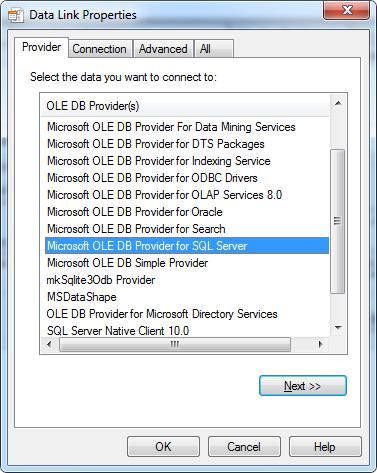377x473 pixels.
Task: Click the Data Link Properties title icon
Action: (16, 16)
